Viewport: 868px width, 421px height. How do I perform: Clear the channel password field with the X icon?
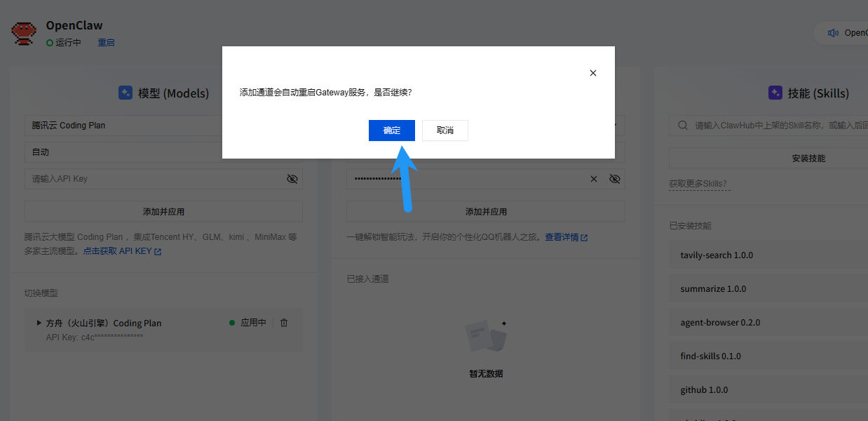(594, 179)
